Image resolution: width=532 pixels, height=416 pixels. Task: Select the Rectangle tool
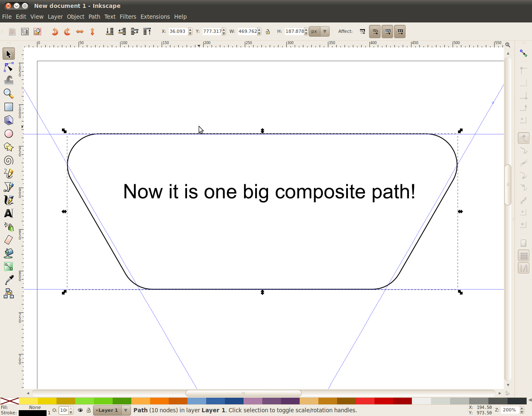point(9,107)
